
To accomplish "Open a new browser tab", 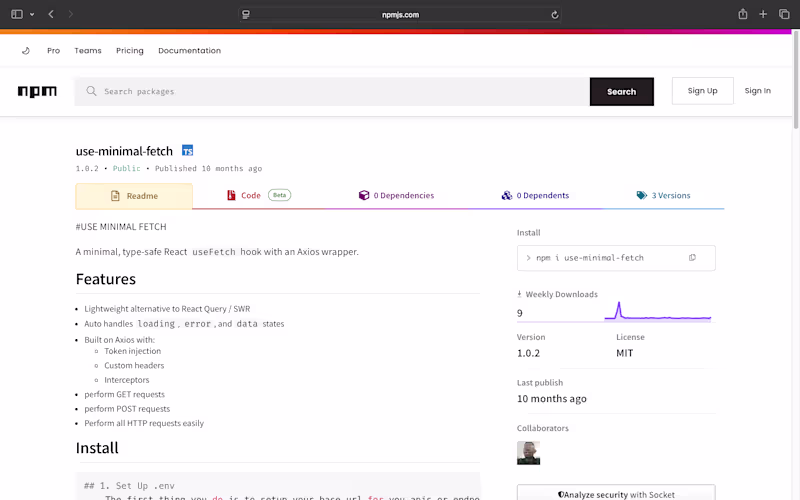I will pos(763,14).
